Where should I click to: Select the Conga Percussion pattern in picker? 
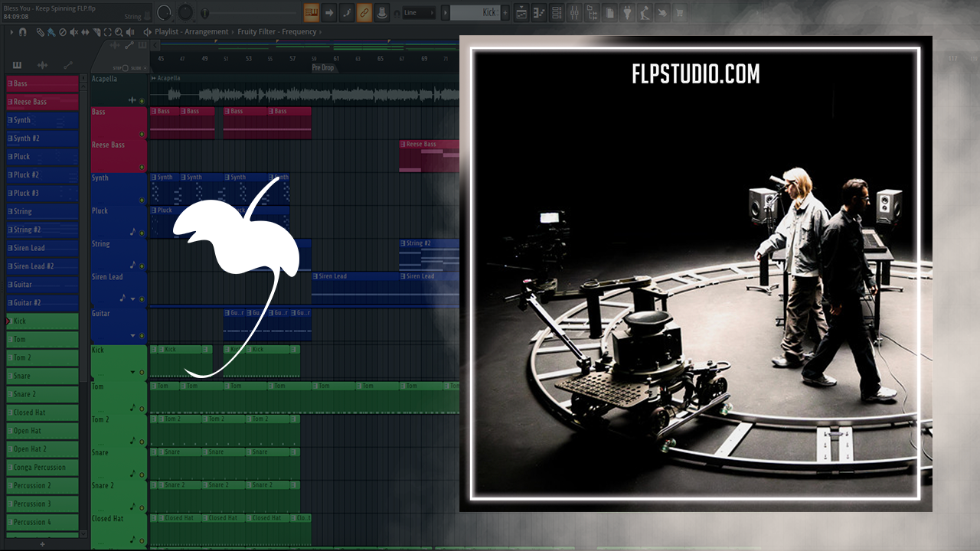coord(42,468)
